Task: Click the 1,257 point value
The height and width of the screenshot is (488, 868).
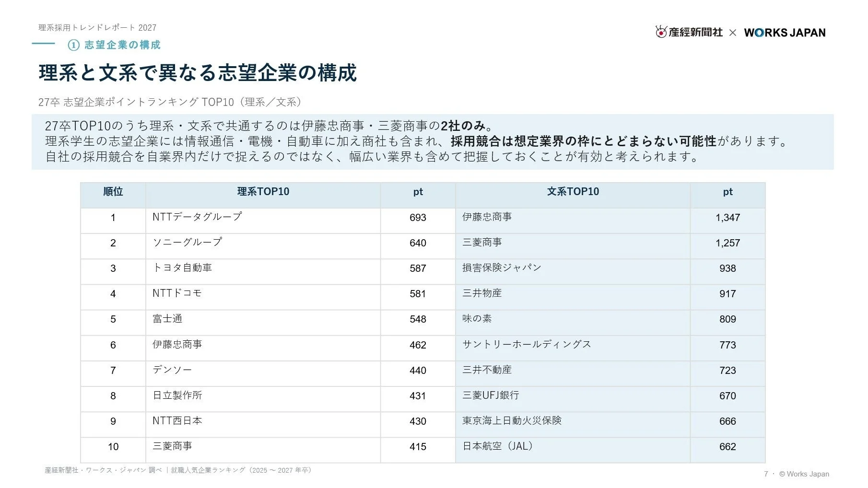Action: [727, 243]
